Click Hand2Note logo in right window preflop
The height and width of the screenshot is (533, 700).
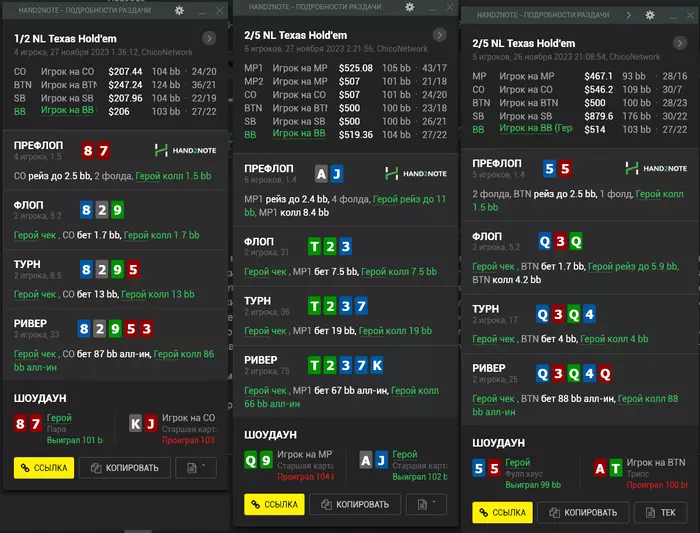656,168
